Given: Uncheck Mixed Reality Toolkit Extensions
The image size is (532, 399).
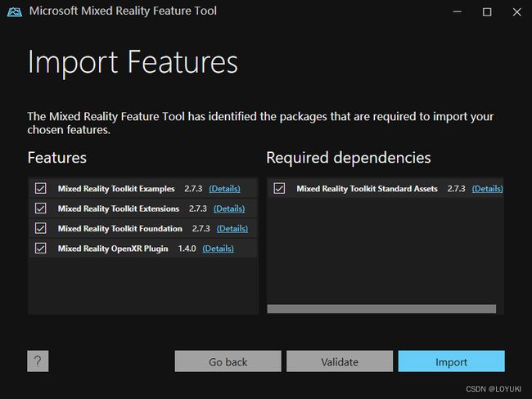Looking at the screenshot, I should pos(41,208).
